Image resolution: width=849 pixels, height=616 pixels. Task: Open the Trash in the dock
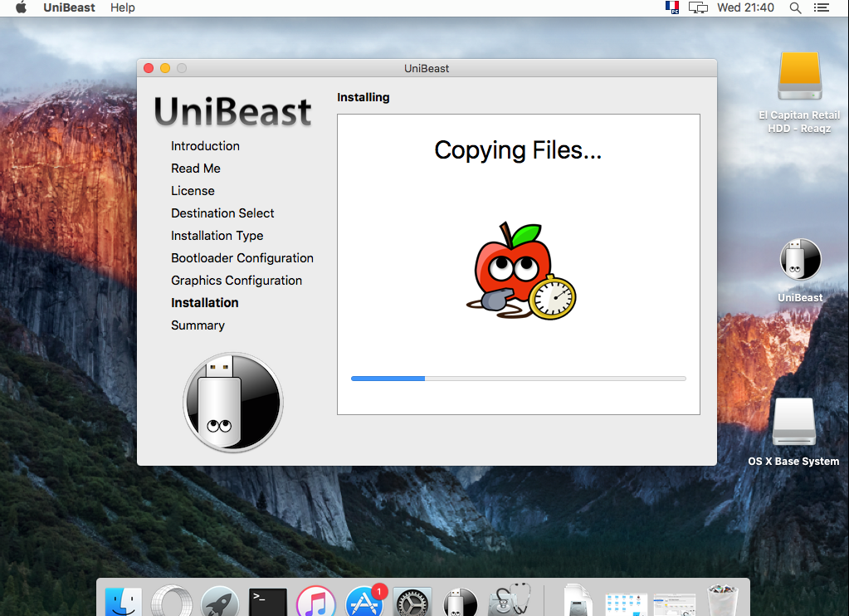click(723, 599)
